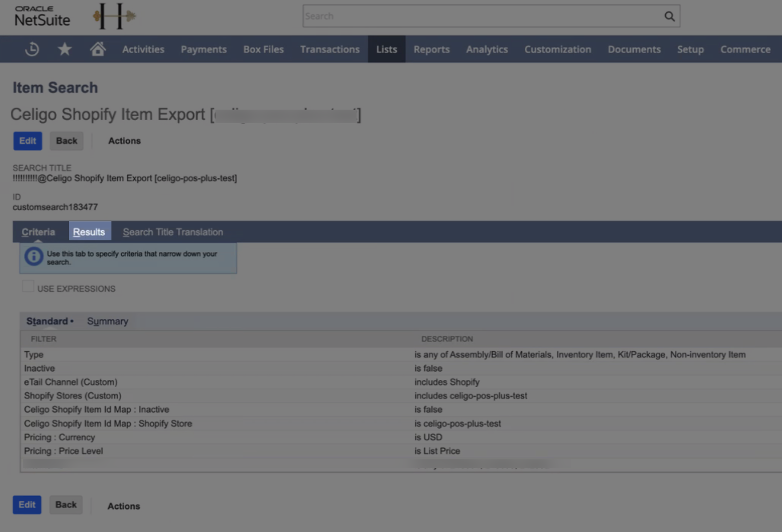Click the 'is celigo-pos-plus-test' description
This screenshot has width=782, height=532.
coord(457,423)
